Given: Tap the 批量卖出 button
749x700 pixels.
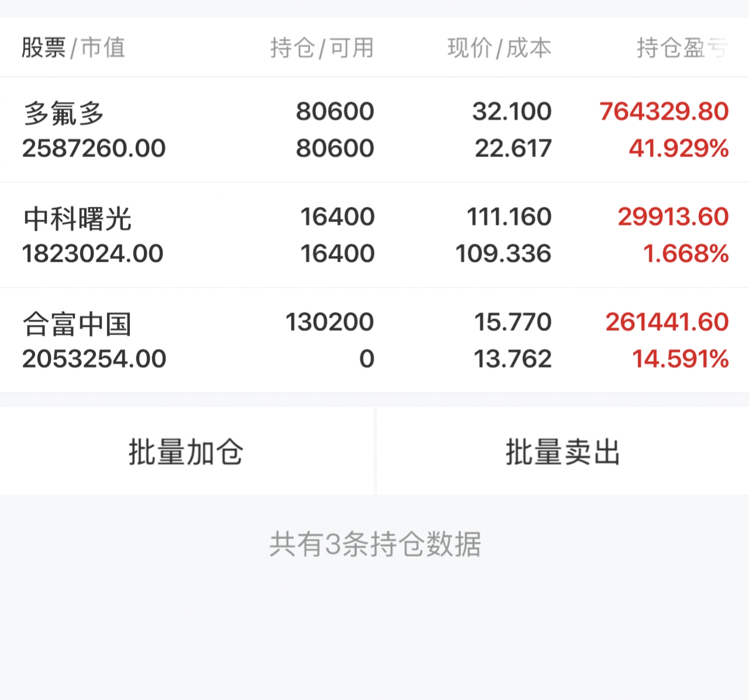Looking at the screenshot, I should pos(562,451).
